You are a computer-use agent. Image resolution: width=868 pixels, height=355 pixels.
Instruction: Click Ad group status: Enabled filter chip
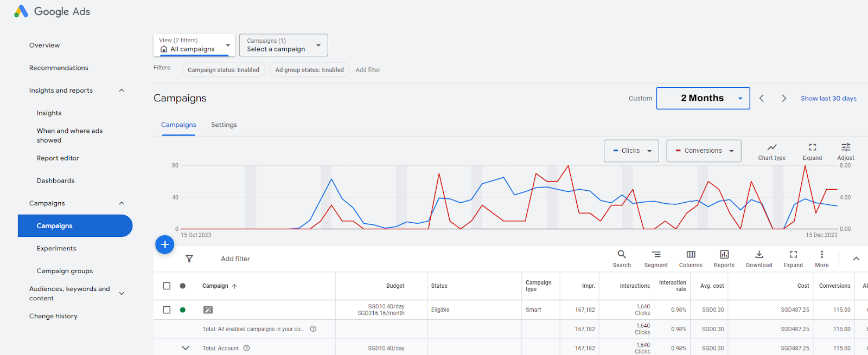[x=309, y=70]
